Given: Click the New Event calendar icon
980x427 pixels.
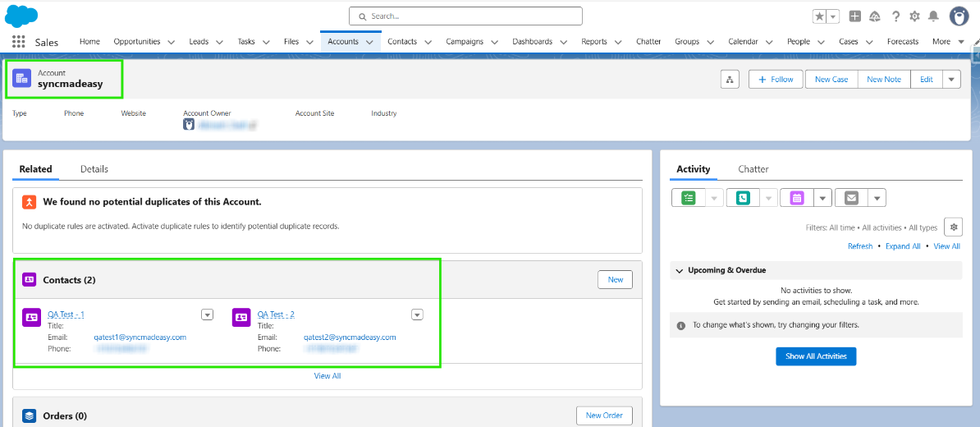Looking at the screenshot, I should pos(796,198).
